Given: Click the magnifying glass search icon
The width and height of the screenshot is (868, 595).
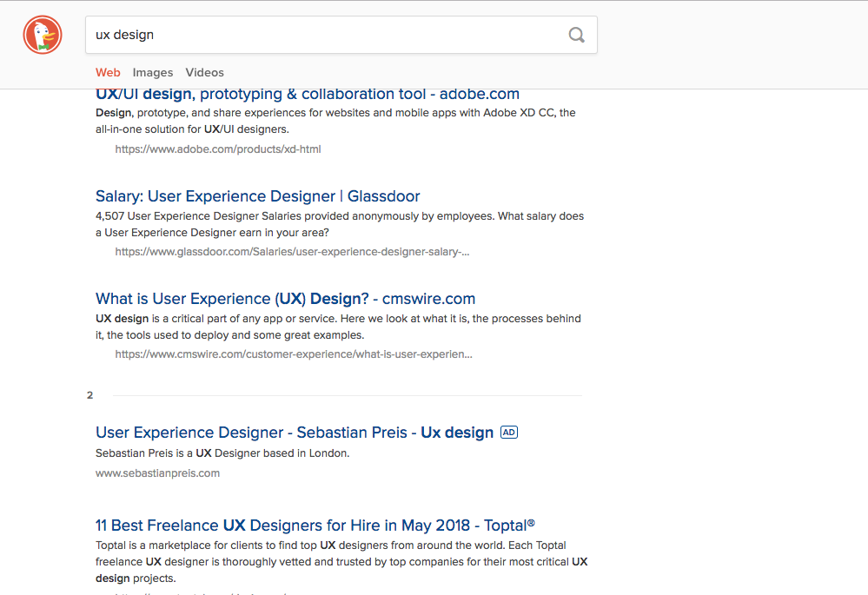Looking at the screenshot, I should 576,35.
